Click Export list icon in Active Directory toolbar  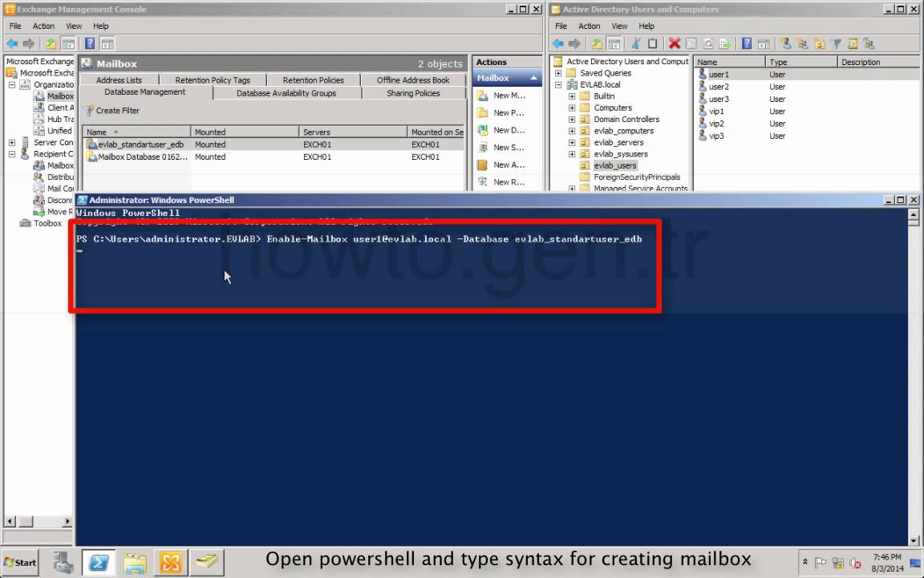click(725, 43)
